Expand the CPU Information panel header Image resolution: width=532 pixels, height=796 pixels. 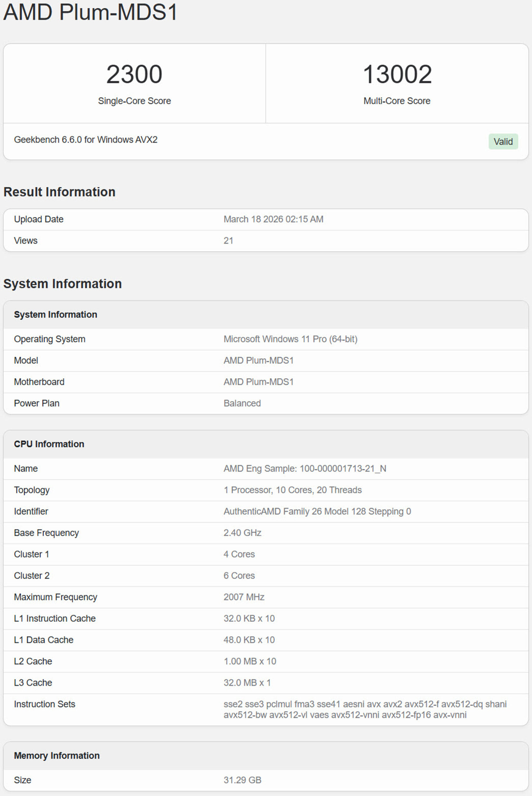(49, 444)
